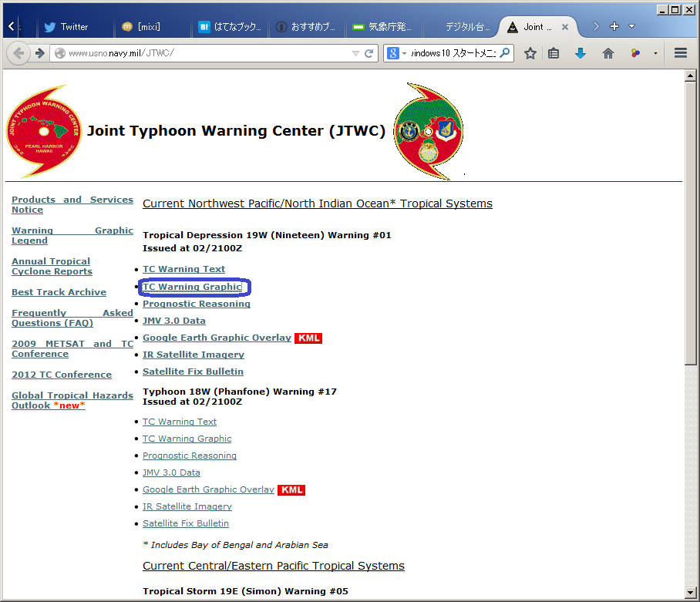Click the globe site identity icon
Screen dimensions: 700x602
pos(60,53)
